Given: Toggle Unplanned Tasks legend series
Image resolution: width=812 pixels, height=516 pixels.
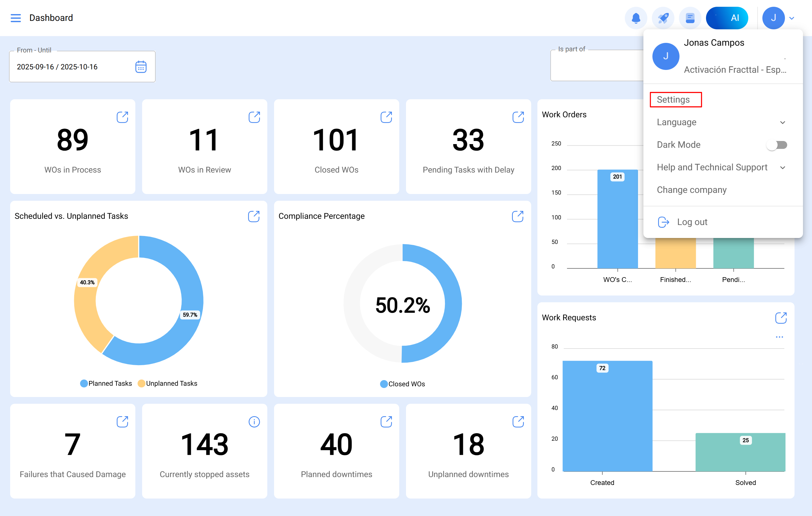Looking at the screenshot, I should (x=167, y=383).
